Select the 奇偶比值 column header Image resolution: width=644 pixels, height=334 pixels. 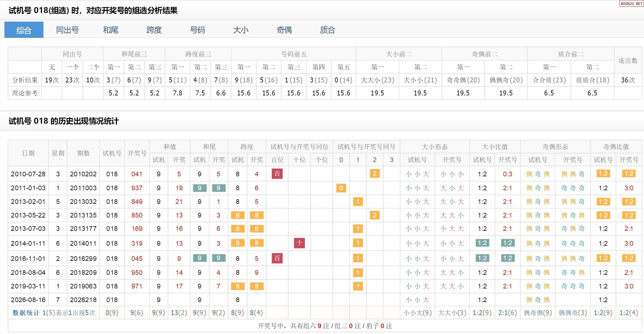[x=616, y=147]
